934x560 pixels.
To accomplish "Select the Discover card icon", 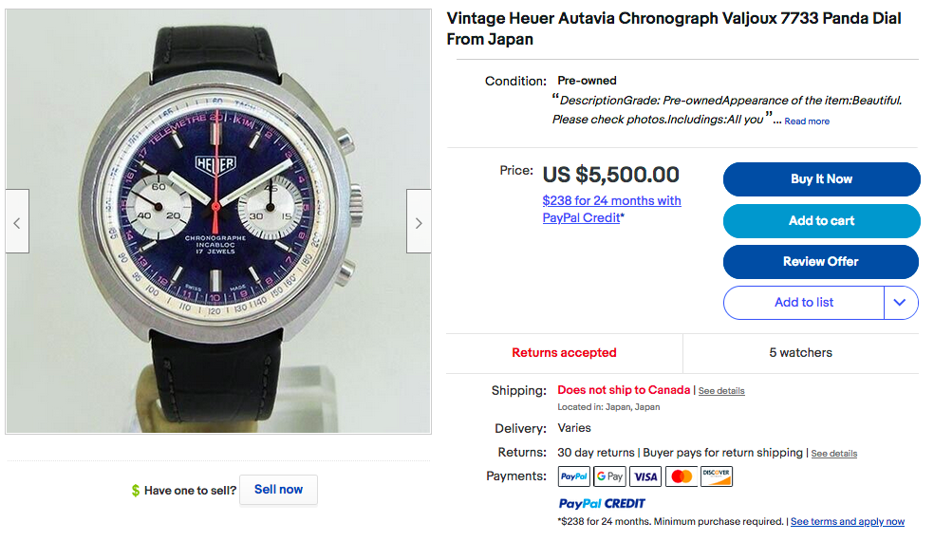I will (x=717, y=476).
